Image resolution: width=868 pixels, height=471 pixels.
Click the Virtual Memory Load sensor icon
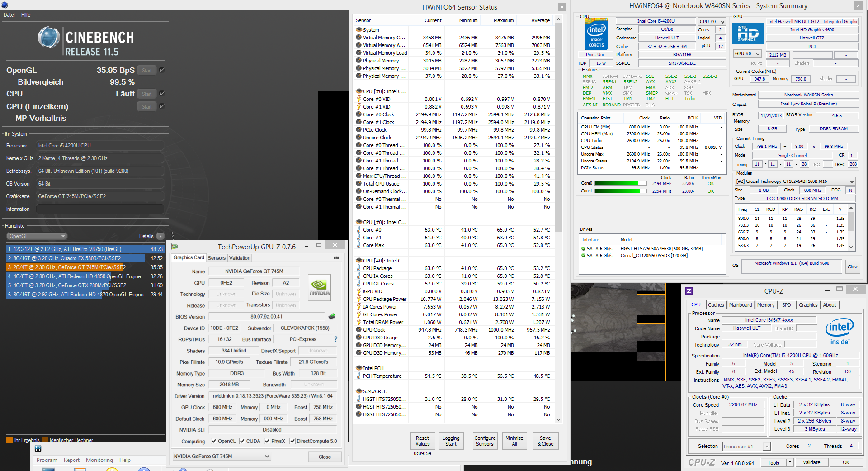pyautogui.click(x=359, y=53)
